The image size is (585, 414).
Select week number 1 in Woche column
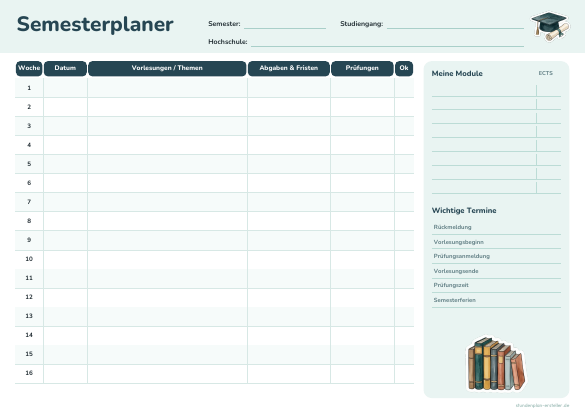(x=29, y=88)
